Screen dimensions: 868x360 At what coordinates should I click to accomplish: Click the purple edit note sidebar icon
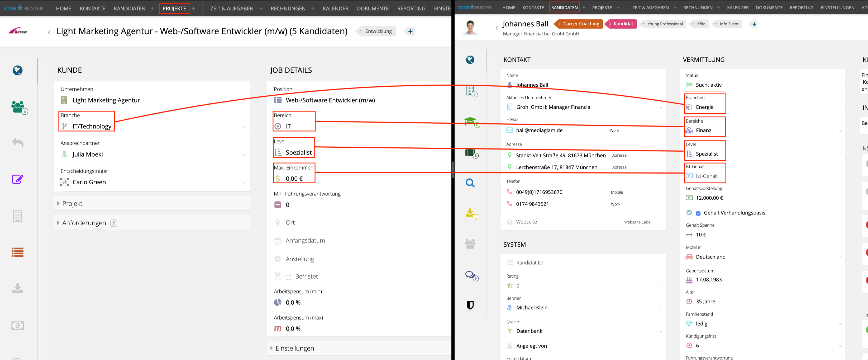(17, 179)
